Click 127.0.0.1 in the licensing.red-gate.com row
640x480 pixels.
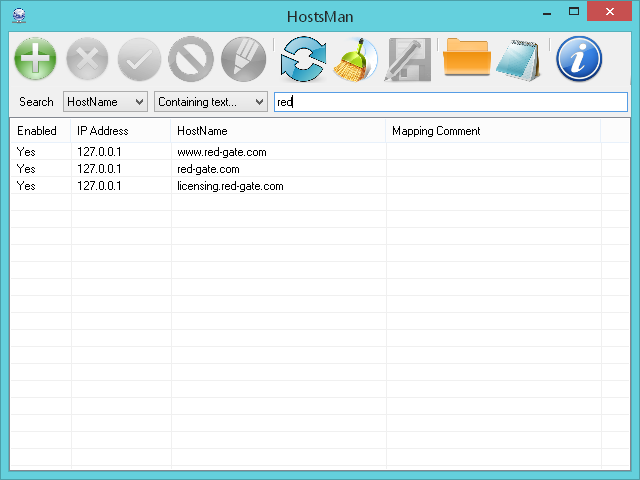click(99, 186)
